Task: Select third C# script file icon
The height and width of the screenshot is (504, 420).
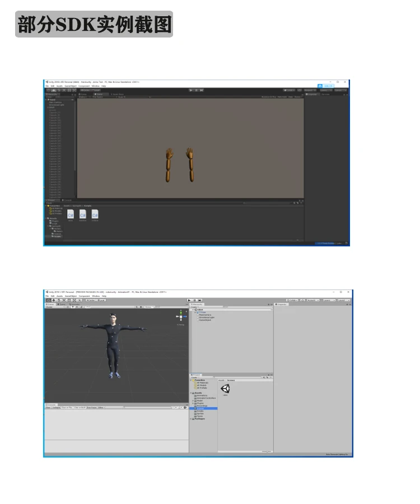Action: [x=95, y=214]
